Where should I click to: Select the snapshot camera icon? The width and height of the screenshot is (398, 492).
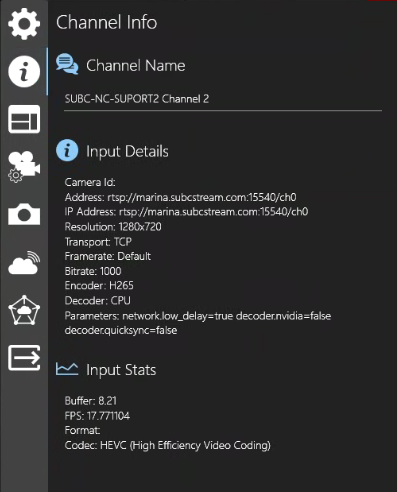point(24,214)
